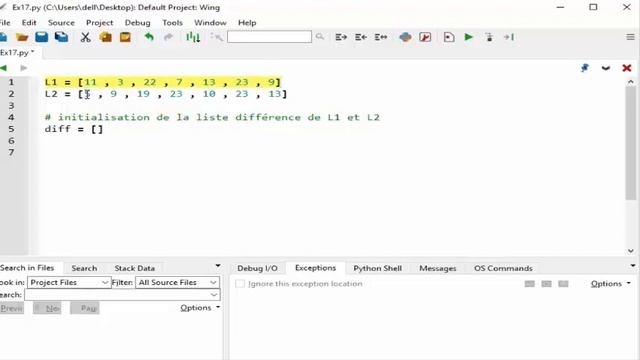Open the editor options chevron beside the pin
640x360 pixels.
(606, 68)
